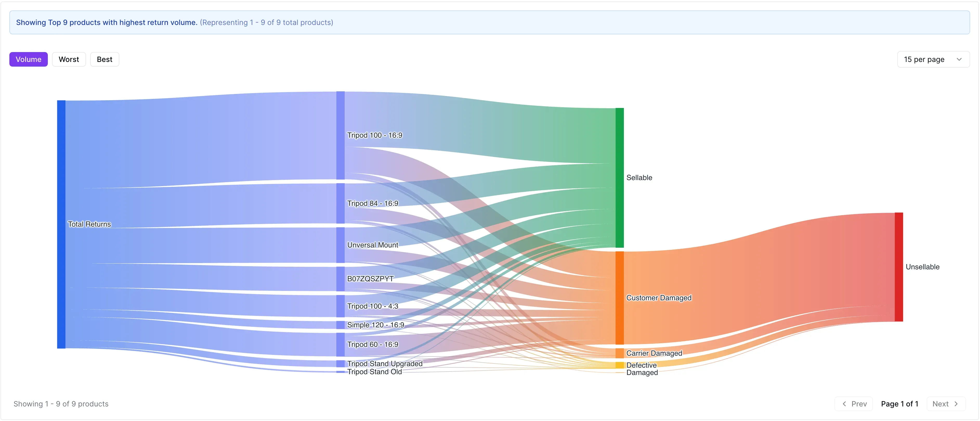
Task: Select the Volume sorting tab
Action: point(29,59)
